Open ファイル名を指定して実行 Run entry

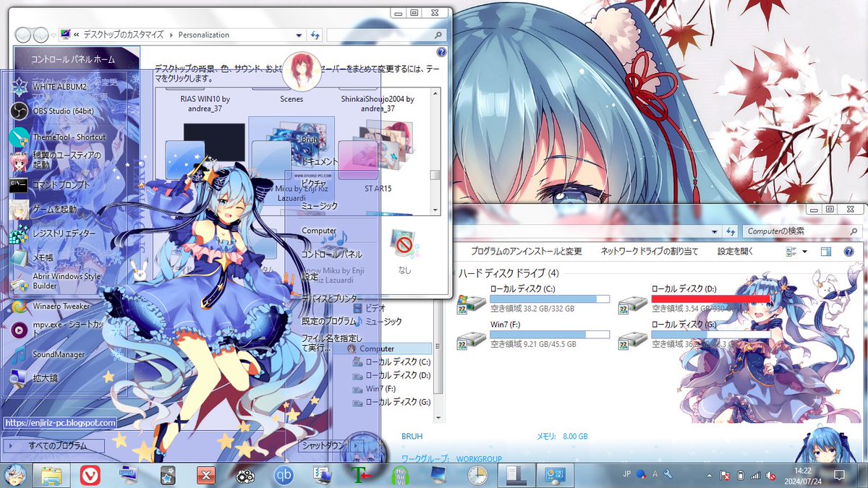[x=331, y=343]
